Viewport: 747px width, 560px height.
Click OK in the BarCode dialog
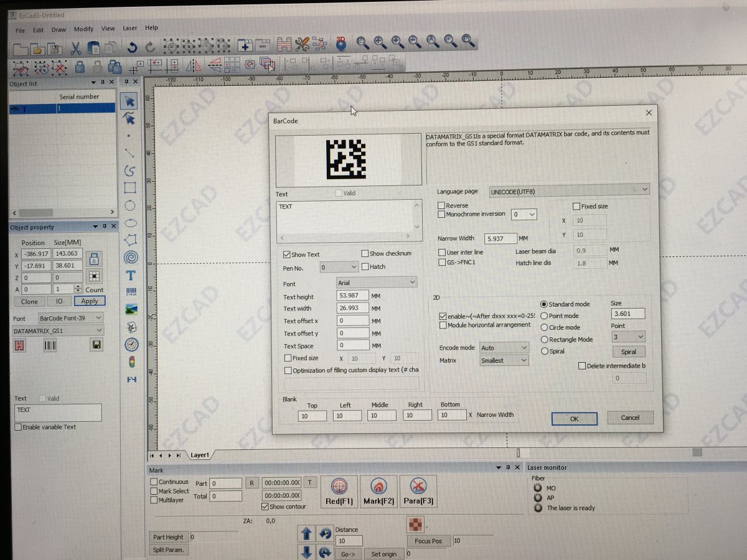coord(574,419)
